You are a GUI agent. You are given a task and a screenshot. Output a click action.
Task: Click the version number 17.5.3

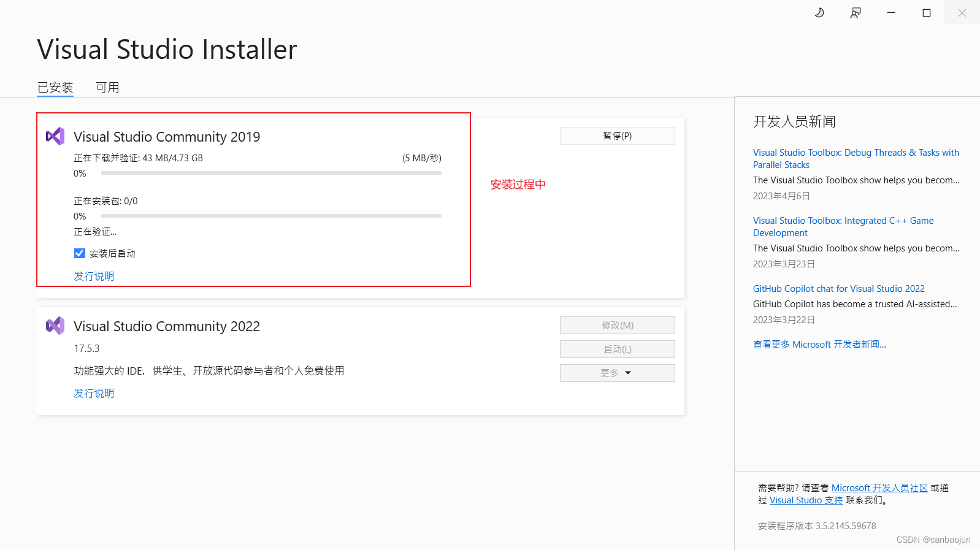point(86,348)
